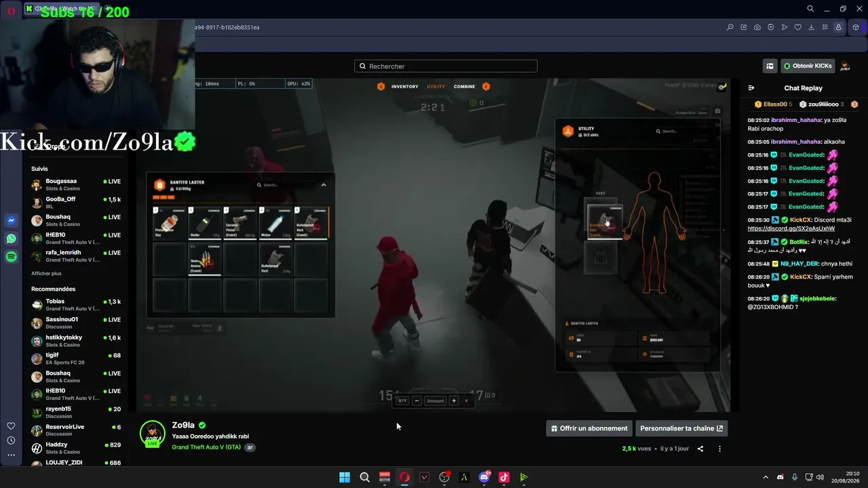Open the Opera sidebar three-dot more menu
The height and width of the screenshot is (488, 868).
(x=11, y=455)
